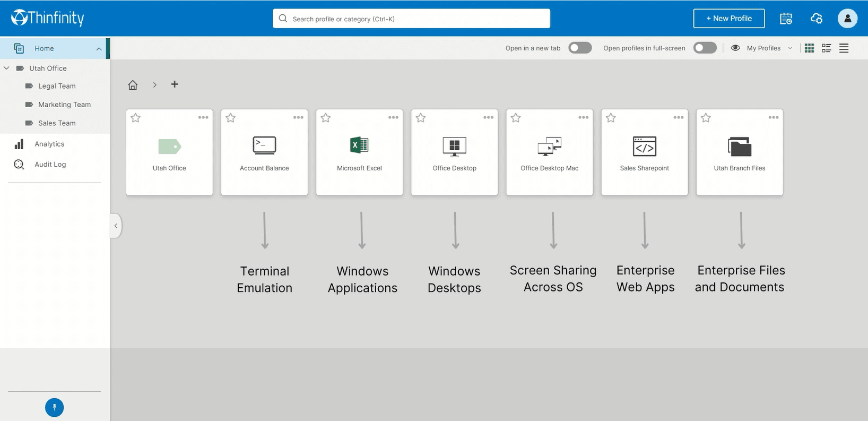Screen dimensions: 868x421
Task: Select Legal Team category
Action: pyautogui.click(x=57, y=86)
